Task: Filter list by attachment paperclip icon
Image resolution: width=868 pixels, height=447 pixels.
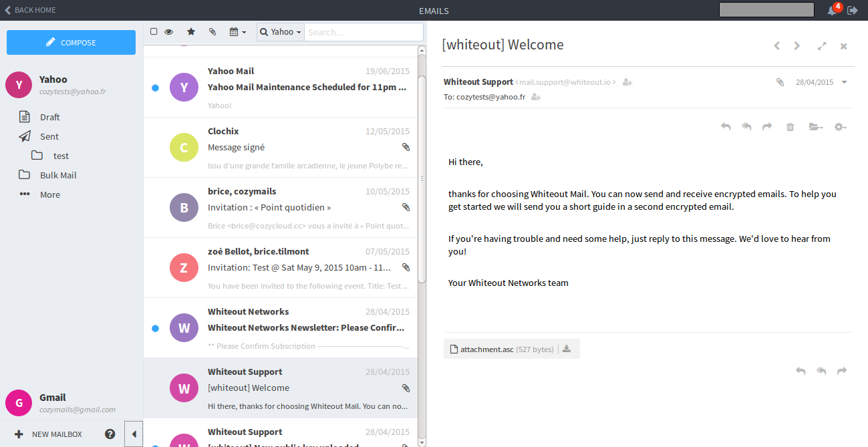Action: [212, 31]
